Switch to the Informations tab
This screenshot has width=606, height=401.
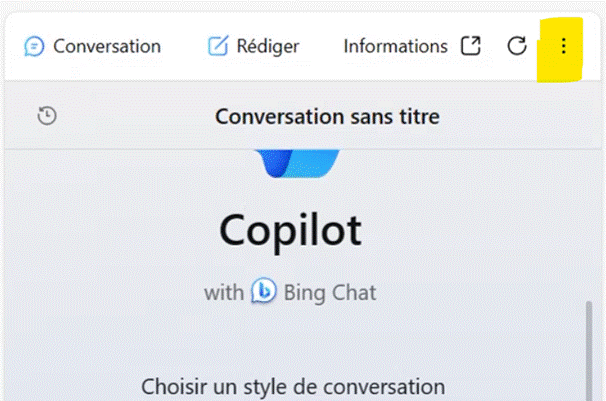click(x=395, y=46)
